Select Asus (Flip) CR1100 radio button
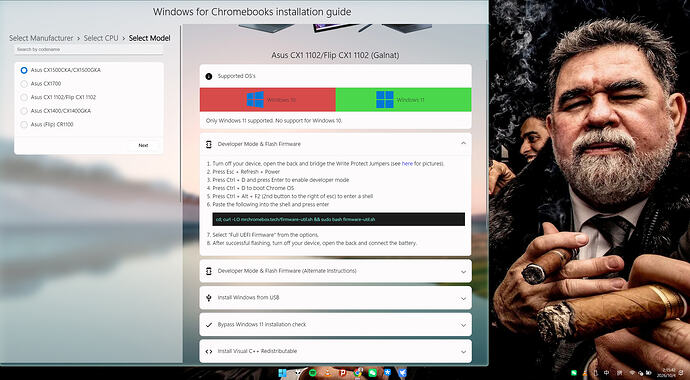690x380 pixels. point(24,124)
